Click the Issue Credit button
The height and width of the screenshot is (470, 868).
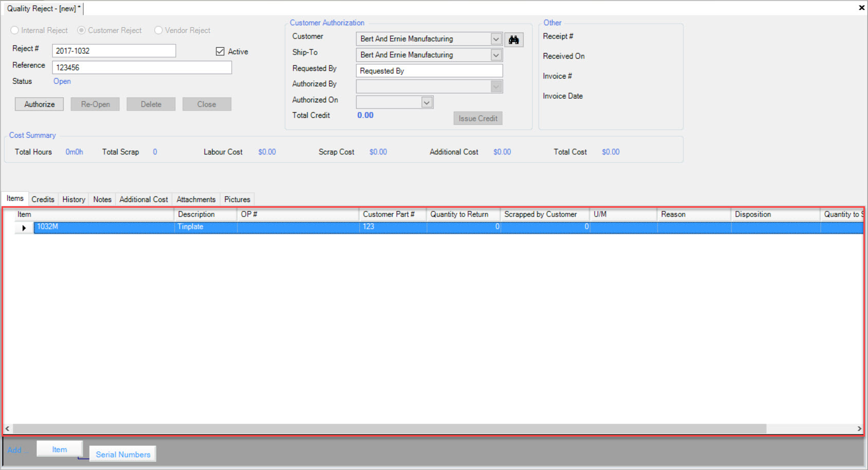[x=478, y=118]
